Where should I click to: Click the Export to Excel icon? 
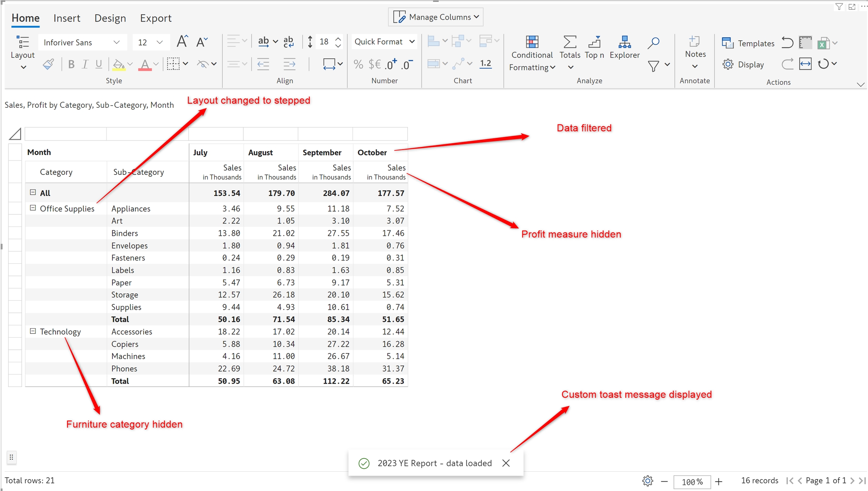823,43
